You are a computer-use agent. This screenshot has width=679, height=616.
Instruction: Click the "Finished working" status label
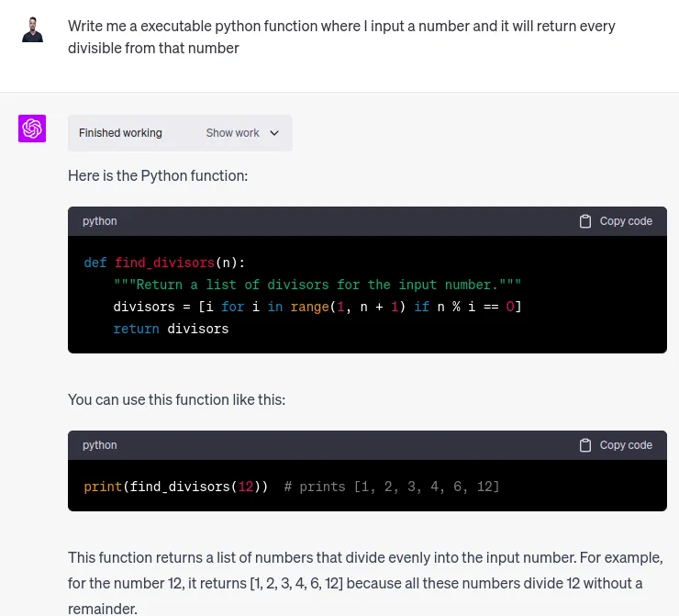120,133
